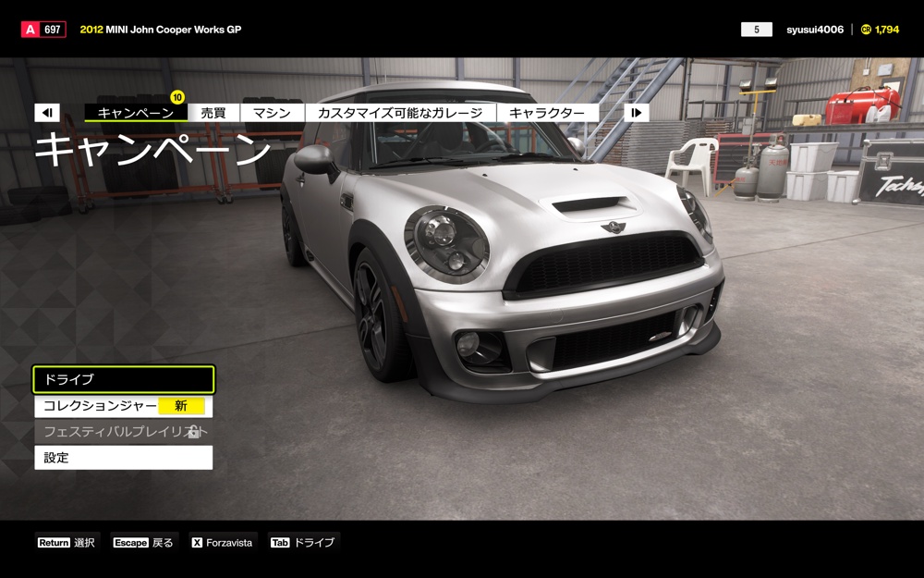Go to next tab with right arrow icon
The height and width of the screenshot is (578, 924).
point(637,113)
